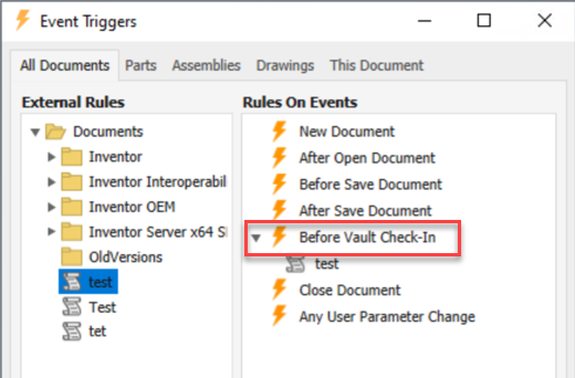Select the Drawings tab

pyautogui.click(x=285, y=66)
